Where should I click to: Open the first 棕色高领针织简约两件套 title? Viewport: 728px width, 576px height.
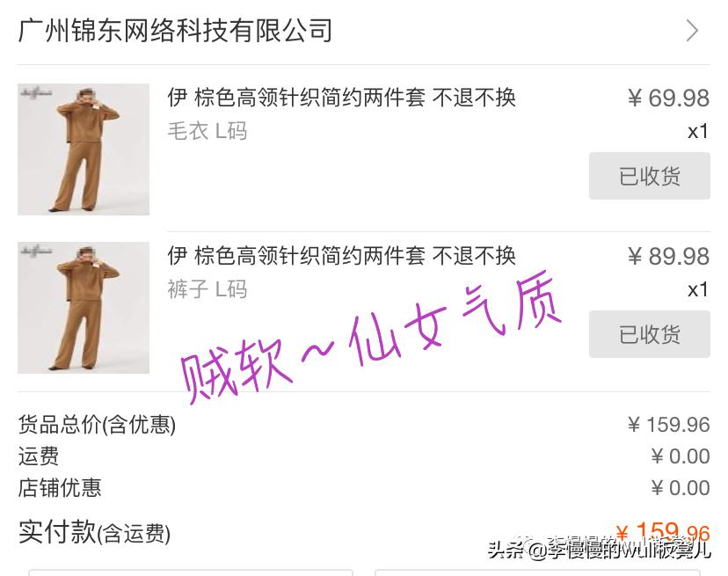point(342,98)
